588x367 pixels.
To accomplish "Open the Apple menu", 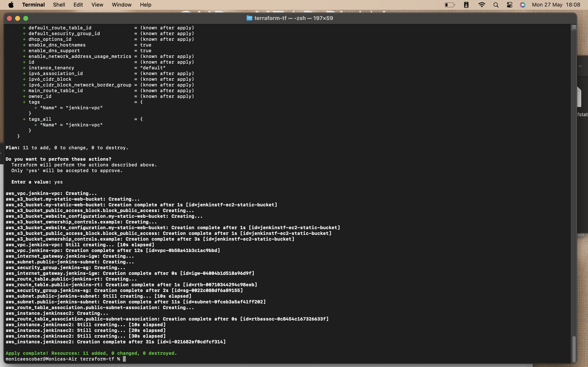I will click(11, 5).
